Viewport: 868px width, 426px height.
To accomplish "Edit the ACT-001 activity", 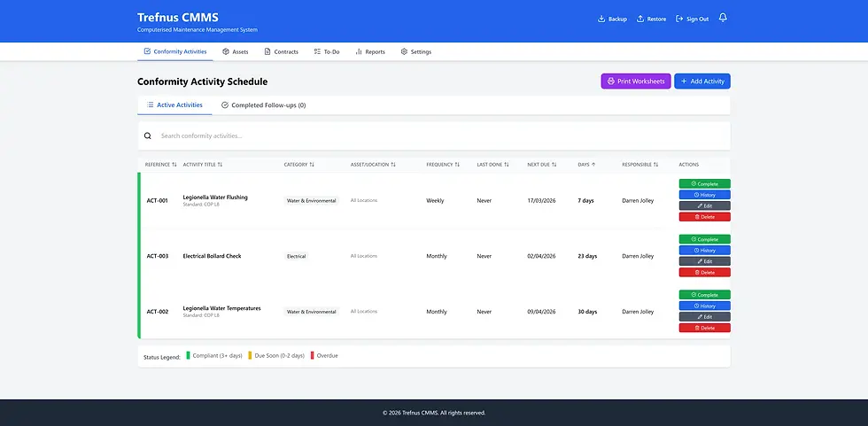I will (705, 205).
